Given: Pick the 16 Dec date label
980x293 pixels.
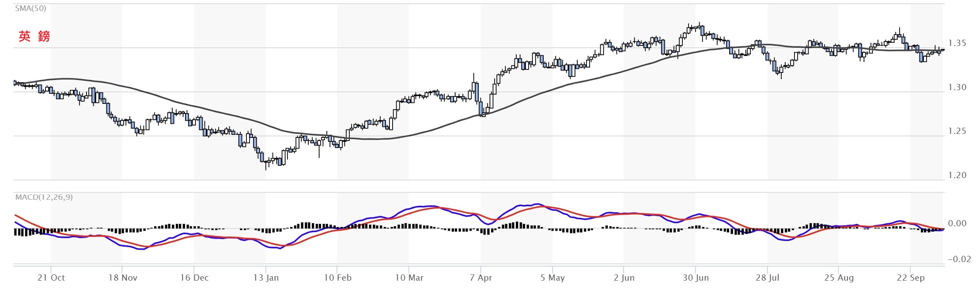Looking at the screenshot, I should point(194,278).
